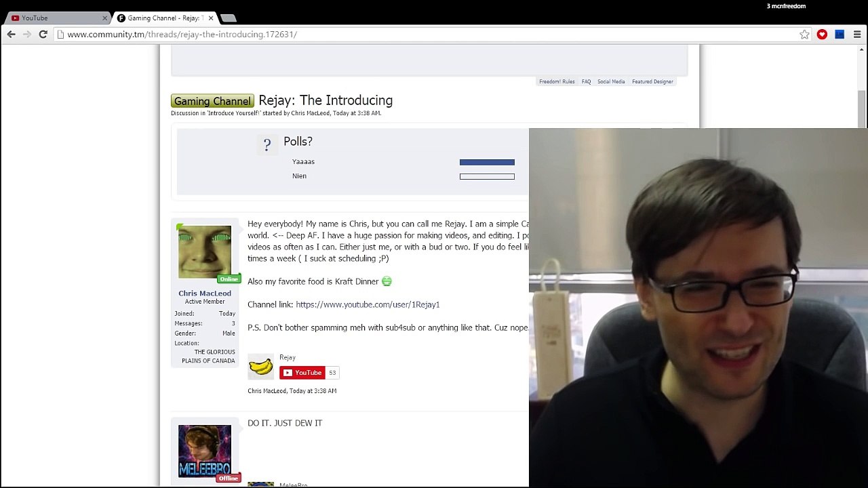Click the browser back arrow

[12, 34]
